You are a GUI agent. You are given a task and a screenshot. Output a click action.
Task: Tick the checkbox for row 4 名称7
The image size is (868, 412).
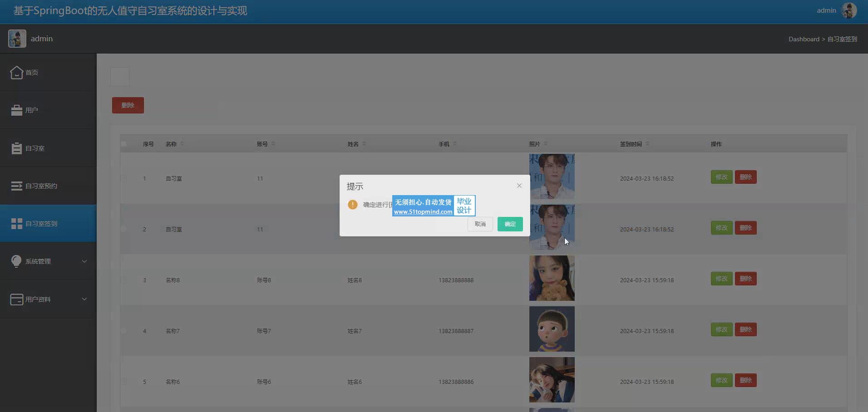(123, 331)
